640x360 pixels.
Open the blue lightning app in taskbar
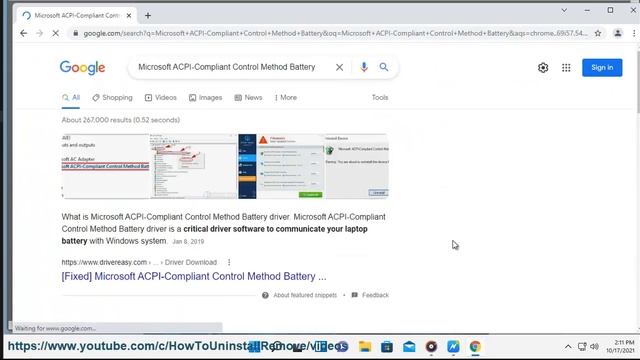tap(453, 347)
